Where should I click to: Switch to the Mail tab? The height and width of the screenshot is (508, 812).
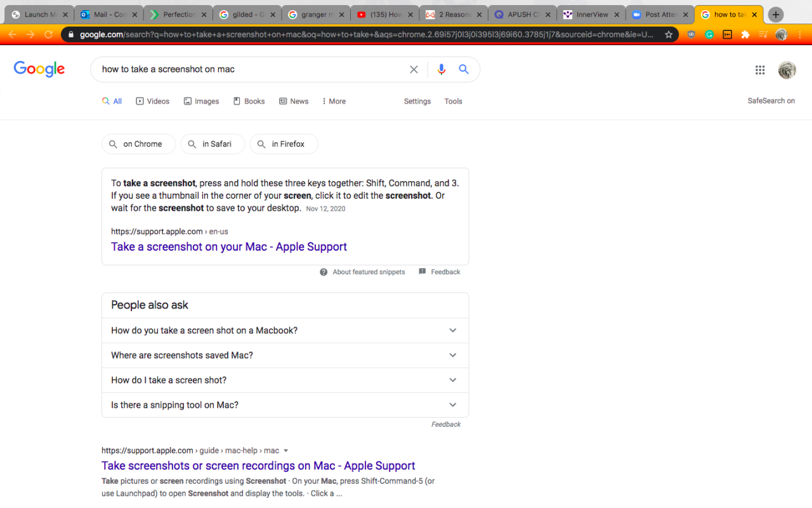point(109,15)
